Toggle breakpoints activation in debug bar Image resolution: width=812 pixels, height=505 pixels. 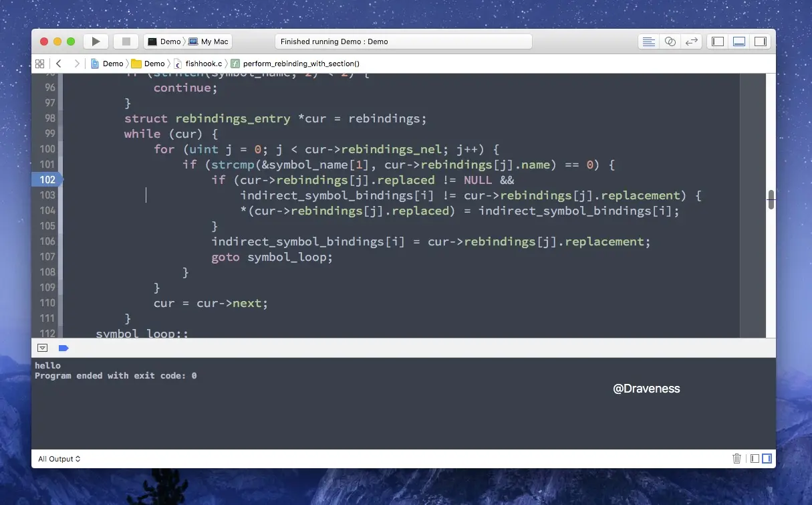pos(63,348)
